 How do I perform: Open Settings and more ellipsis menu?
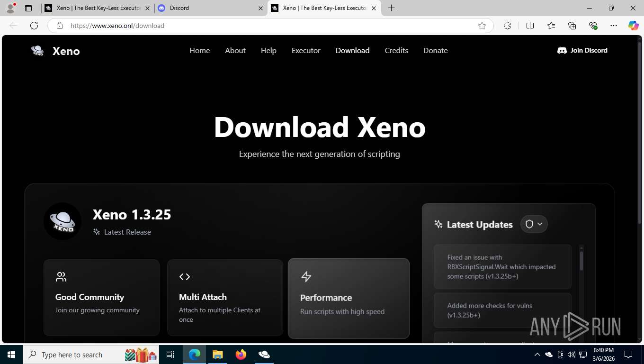[x=614, y=26]
